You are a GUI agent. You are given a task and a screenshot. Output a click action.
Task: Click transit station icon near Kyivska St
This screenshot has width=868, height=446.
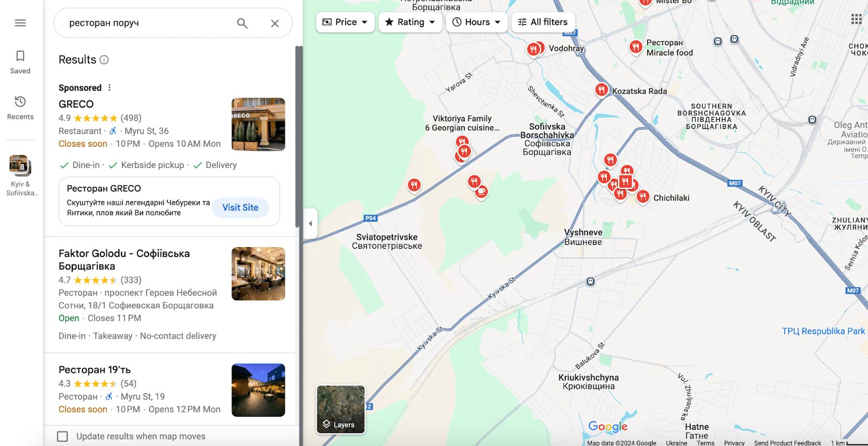590,281
